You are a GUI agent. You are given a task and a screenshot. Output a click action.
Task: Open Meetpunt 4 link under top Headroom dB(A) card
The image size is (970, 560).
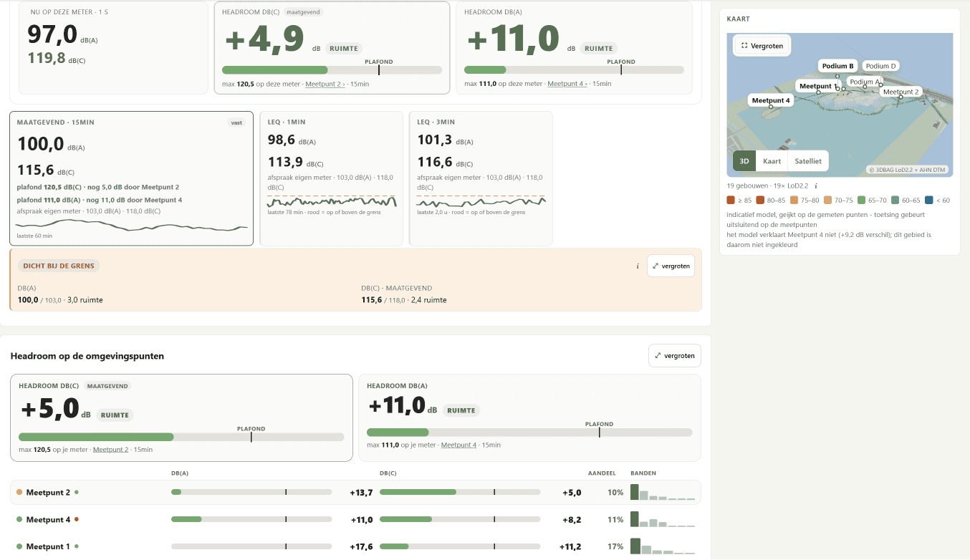coord(567,84)
